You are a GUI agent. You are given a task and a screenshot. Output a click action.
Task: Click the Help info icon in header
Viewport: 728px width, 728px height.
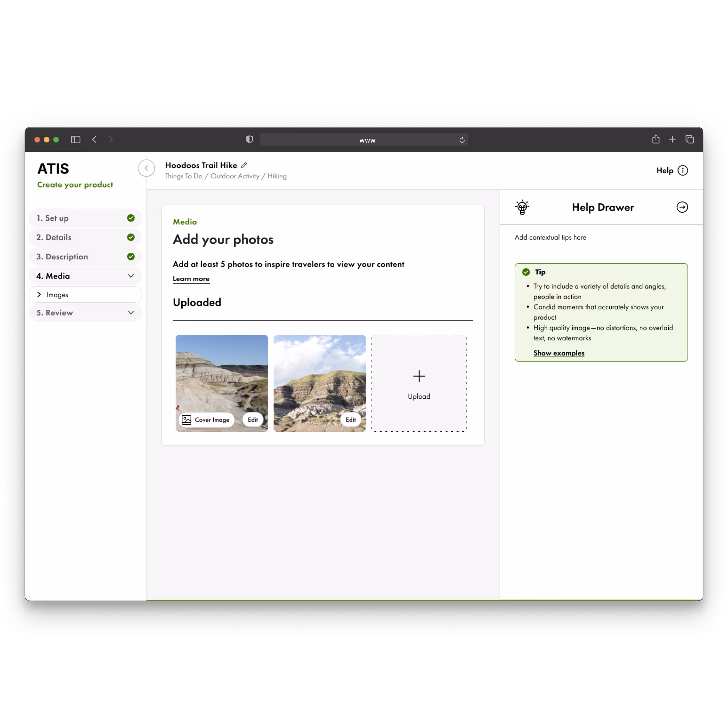point(682,170)
